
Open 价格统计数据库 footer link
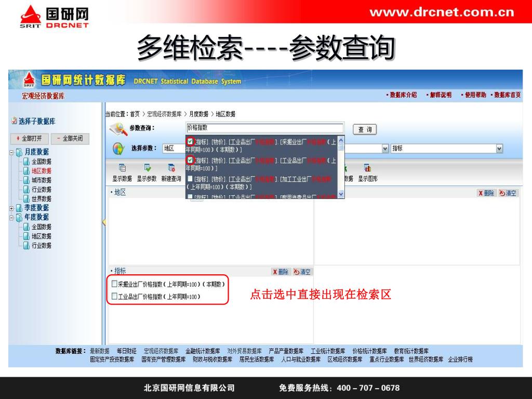pyautogui.click(x=369, y=351)
